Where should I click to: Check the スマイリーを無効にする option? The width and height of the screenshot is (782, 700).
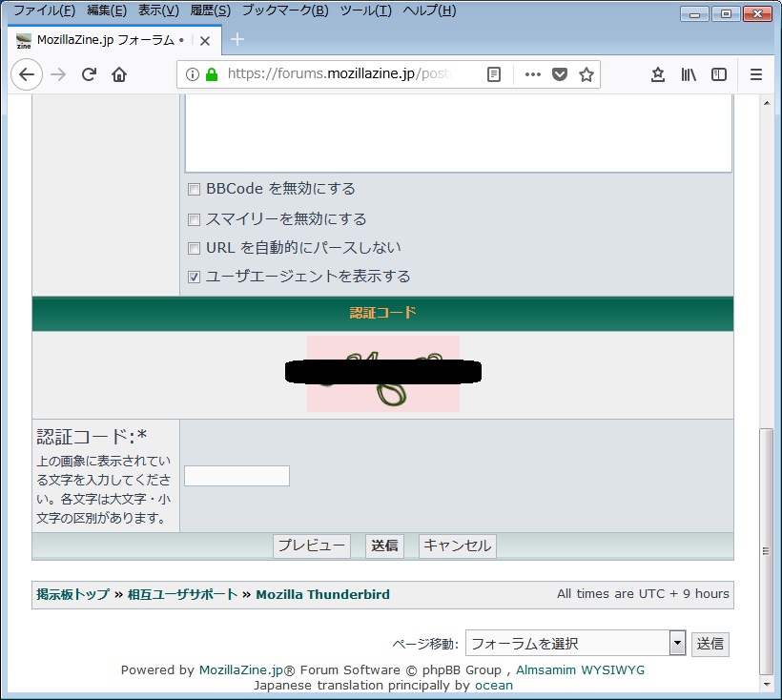[x=195, y=219]
